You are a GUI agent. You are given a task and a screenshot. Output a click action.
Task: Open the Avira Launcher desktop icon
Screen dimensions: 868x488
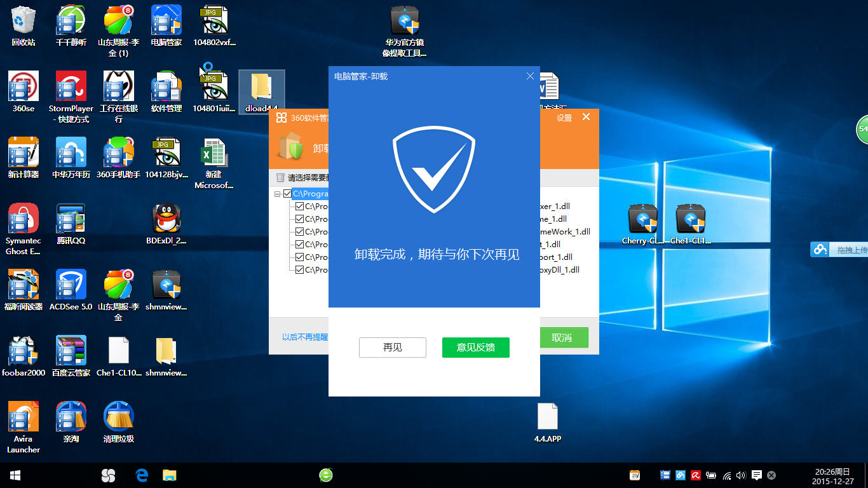[x=24, y=428]
